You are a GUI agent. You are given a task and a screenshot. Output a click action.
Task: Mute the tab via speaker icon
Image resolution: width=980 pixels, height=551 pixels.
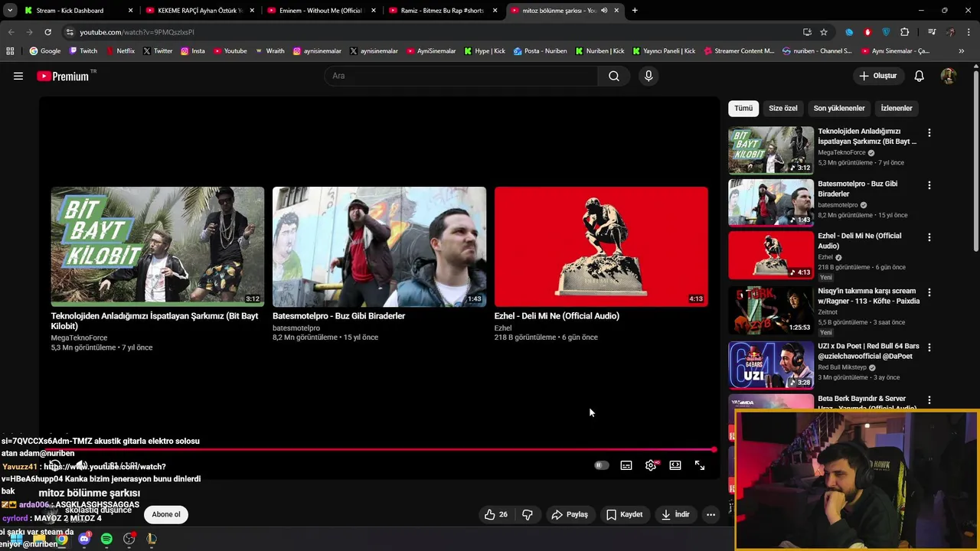tap(604, 11)
